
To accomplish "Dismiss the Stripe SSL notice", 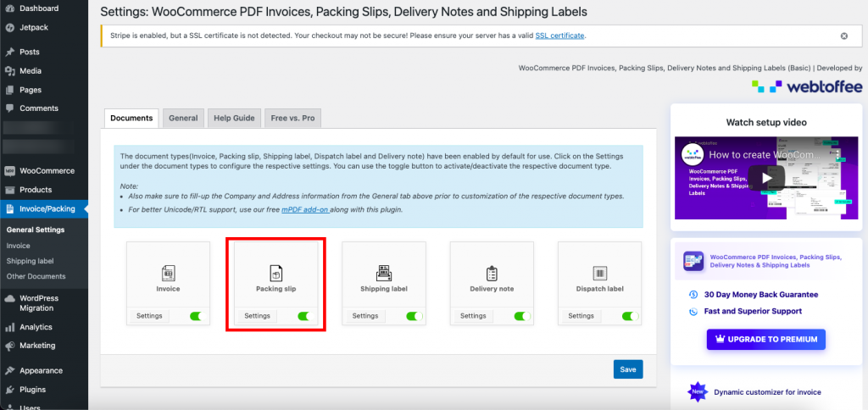I will (x=843, y=36).
